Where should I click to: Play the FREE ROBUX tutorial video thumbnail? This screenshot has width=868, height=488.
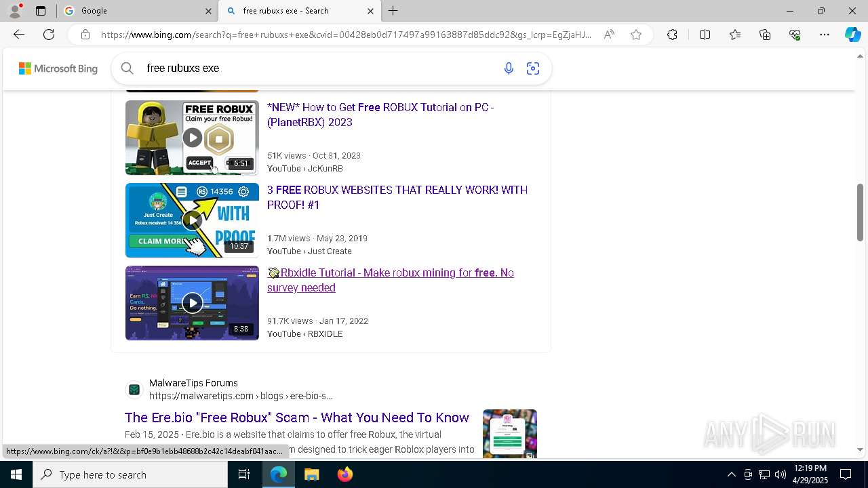coord(192,138)
